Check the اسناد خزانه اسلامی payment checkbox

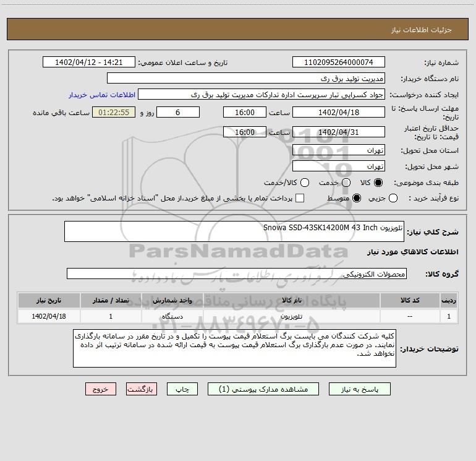coord(300,198)
